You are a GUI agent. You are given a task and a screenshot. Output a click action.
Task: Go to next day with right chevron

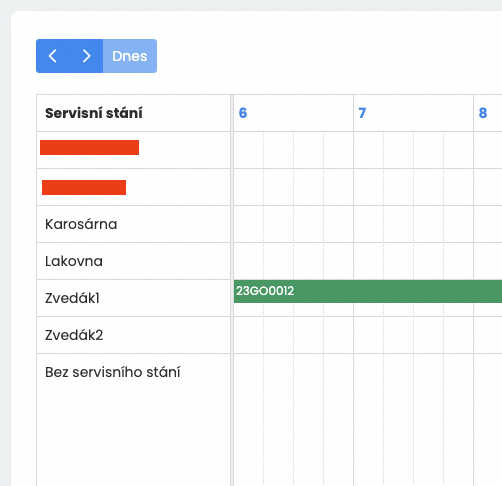(86, 56)
